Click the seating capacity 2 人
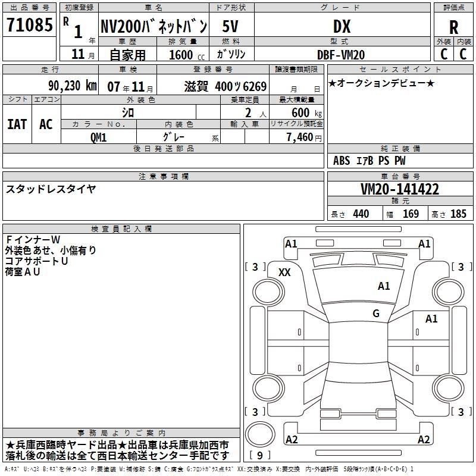The image size is (476, 476). (255, 113)
